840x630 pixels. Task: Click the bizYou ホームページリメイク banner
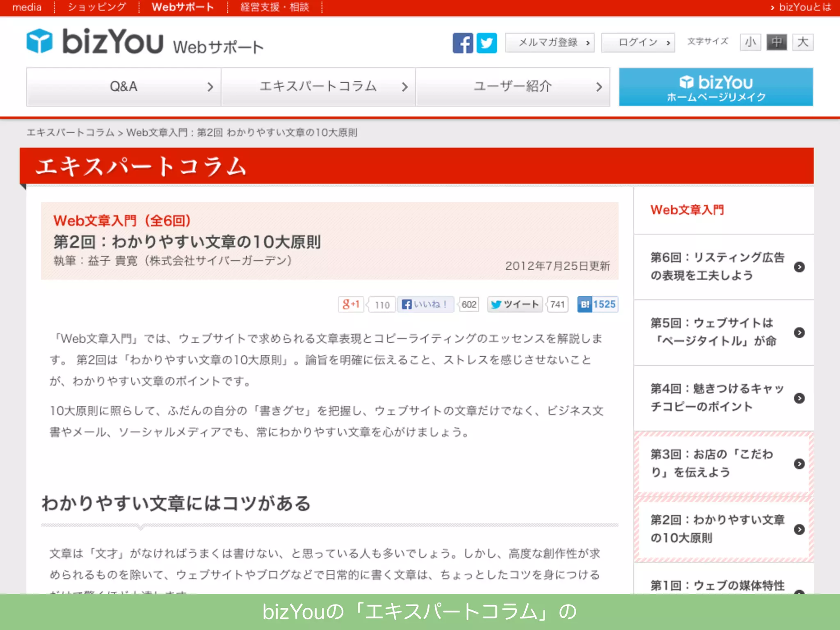point(716,87)
